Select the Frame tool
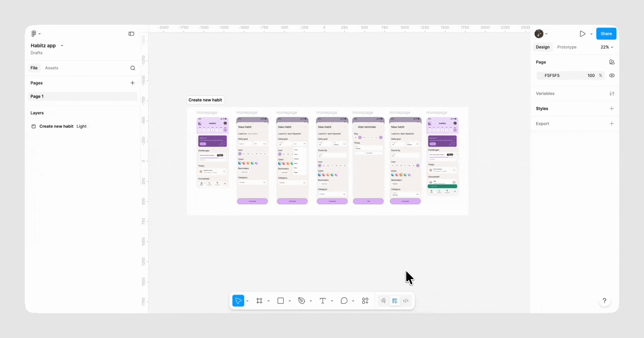This screenshot has width=644, height=338. pos(259,301)
